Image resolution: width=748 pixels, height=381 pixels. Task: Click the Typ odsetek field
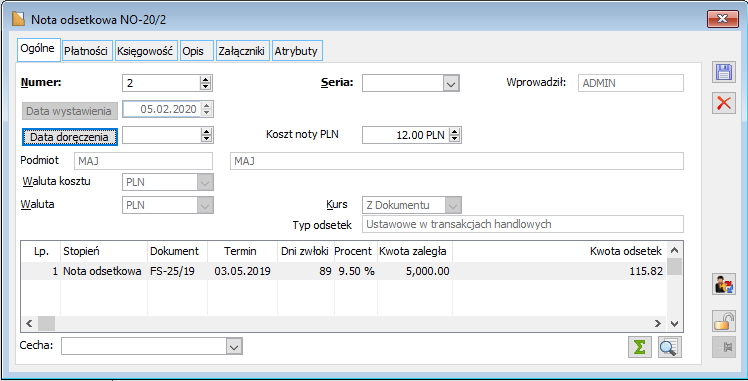pyautogui.click(x=523, y=224)
